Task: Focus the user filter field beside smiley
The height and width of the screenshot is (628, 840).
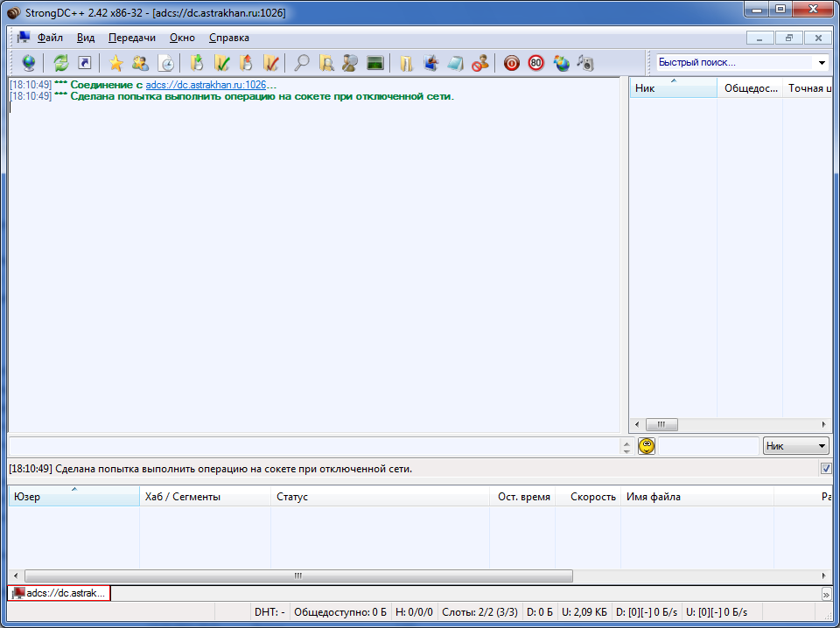Action: pos(708,446)
